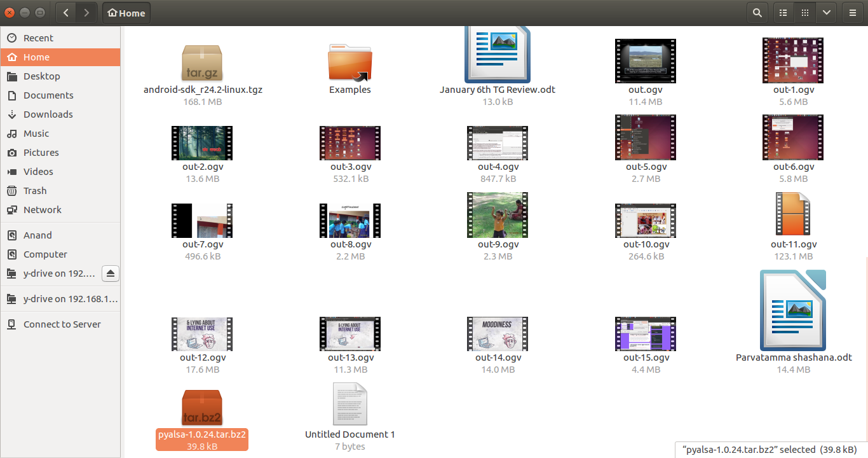Viewport: 868px width, 458px height.
Task: Open Computer in the sidebar
Action: [x=60, y=254]
